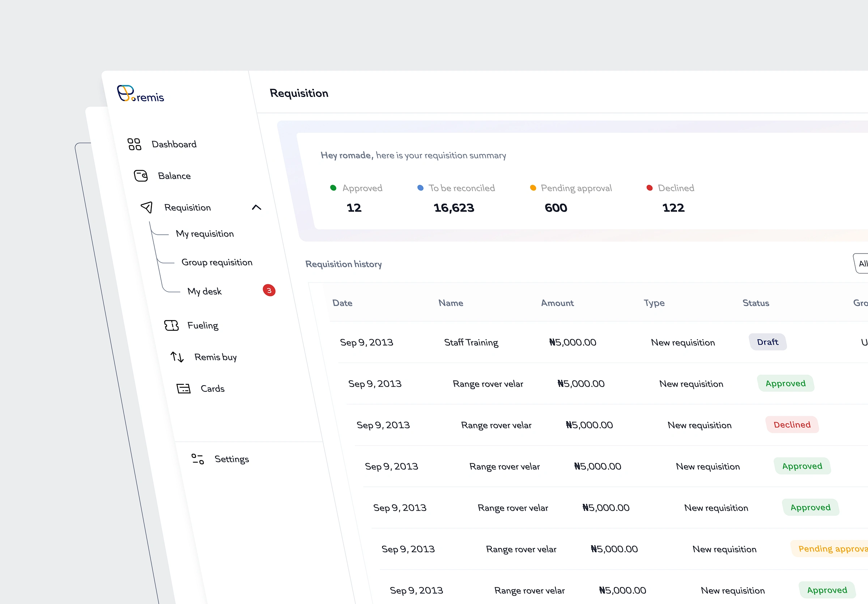Click the Fueling ticket icon

(x=171, y=326)
